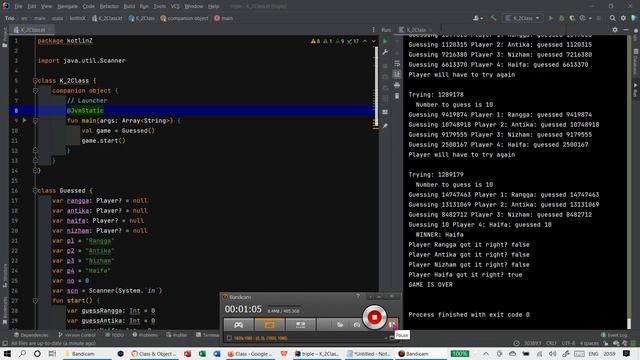Image resolution: width=640 pixels, height=360 pixels.
Task: Select Bandicam game recording mode
Action: [x=238, y=324]
